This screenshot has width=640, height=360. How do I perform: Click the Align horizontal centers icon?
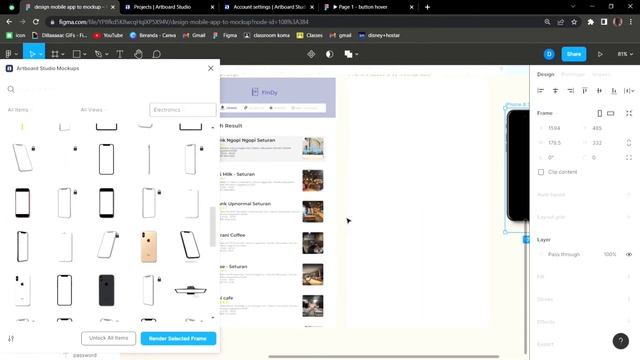click(x=555, y=91)
